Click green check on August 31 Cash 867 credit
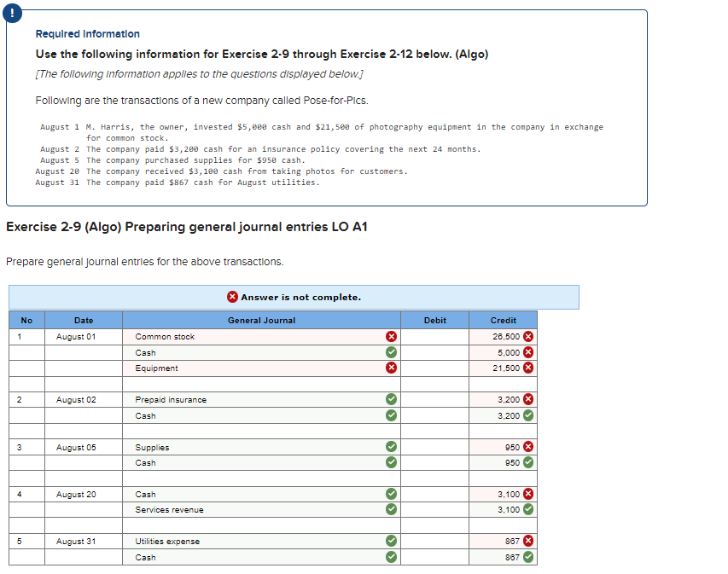The image size is (728, 574). tap(528, 557)
